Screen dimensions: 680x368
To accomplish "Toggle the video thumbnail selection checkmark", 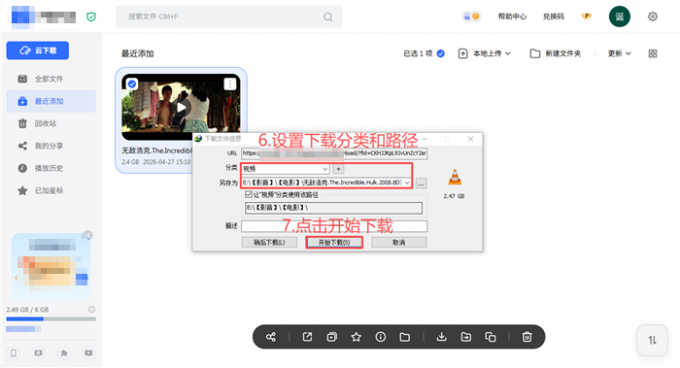I will click(x=132, y=84).
